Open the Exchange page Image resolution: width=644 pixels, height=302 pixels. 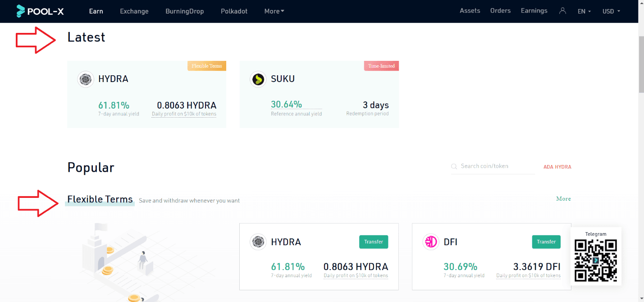coord(134,11)
